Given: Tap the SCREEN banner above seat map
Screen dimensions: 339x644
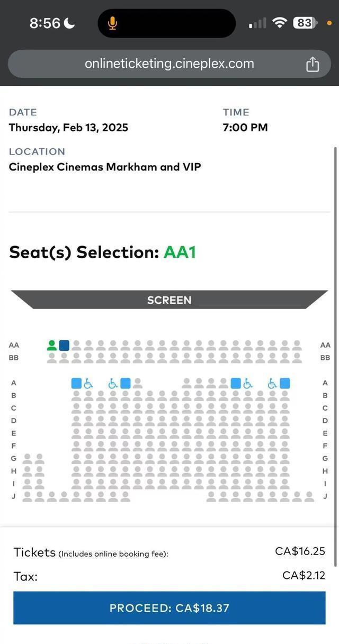Looking at the screenshot, I should tap(169, 300).
